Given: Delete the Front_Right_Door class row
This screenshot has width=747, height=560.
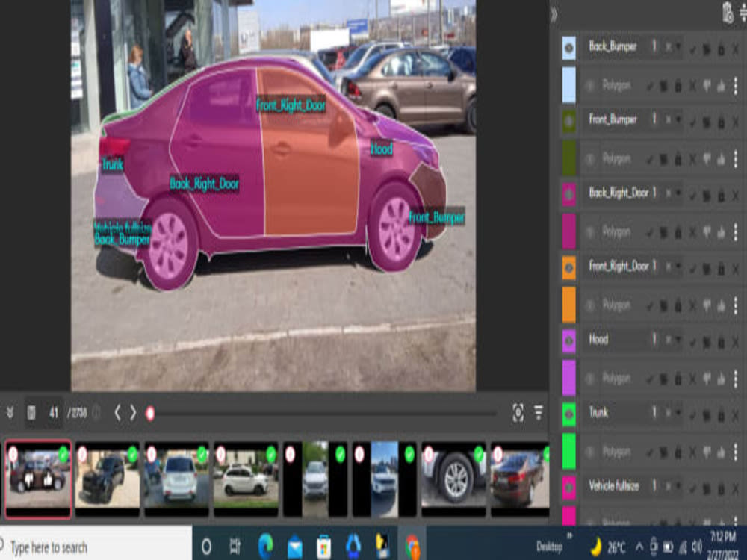Looking at the screenshot, I should tap(736, 269).
